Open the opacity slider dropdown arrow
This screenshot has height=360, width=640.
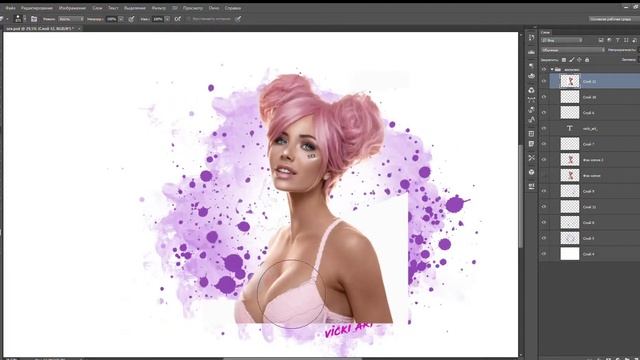(x=121, y=19)
